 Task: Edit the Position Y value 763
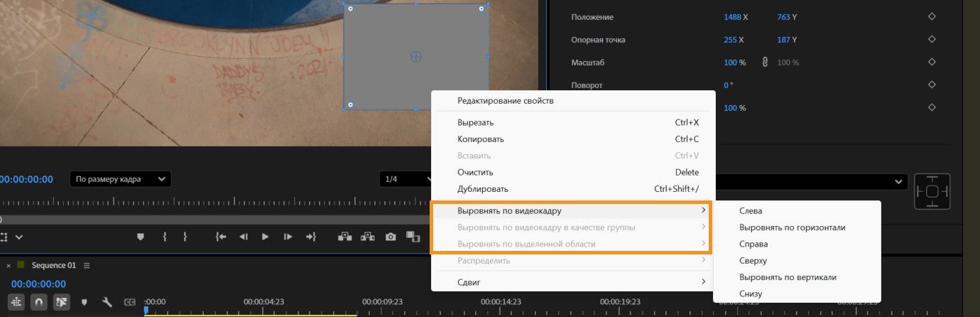point(784,17)
